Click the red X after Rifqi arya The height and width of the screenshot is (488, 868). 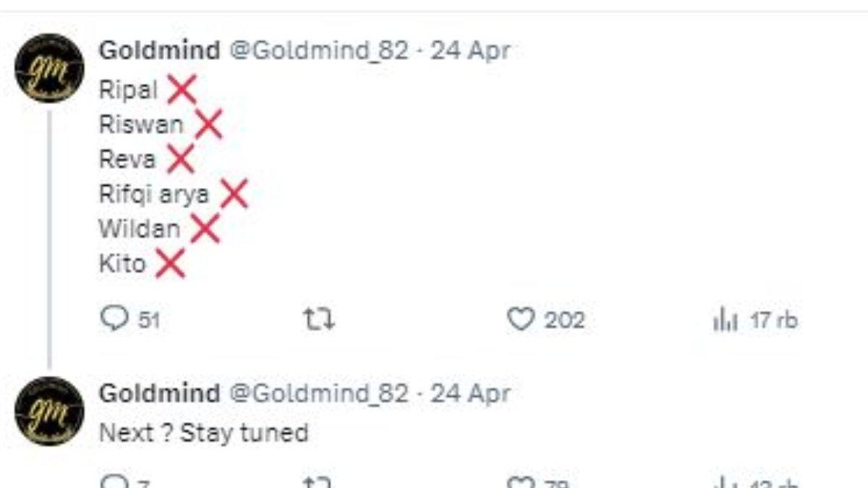point(234,194)
